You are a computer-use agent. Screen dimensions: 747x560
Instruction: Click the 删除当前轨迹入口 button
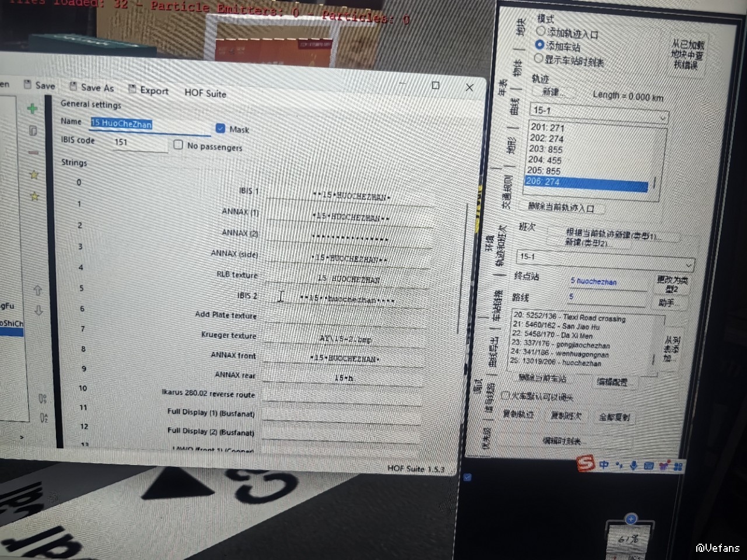563,208
